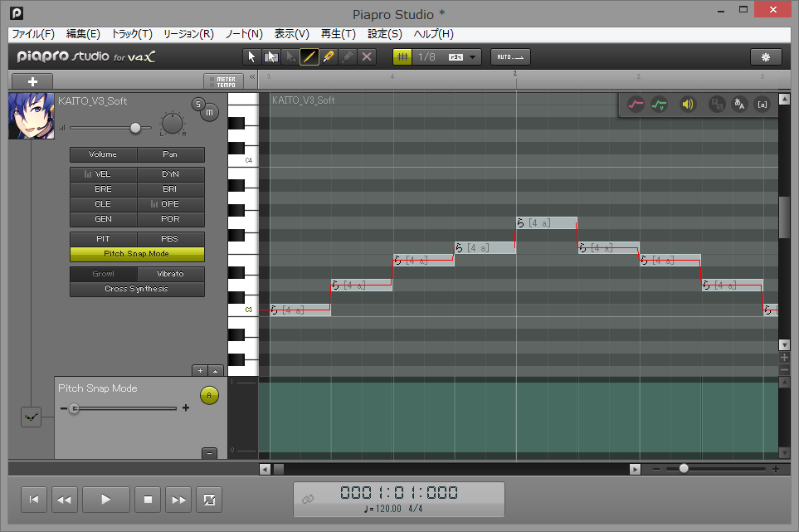Toggle the pink pitch curve display
The height and width of the screenshot is (532, 799).
pos(636,105)
